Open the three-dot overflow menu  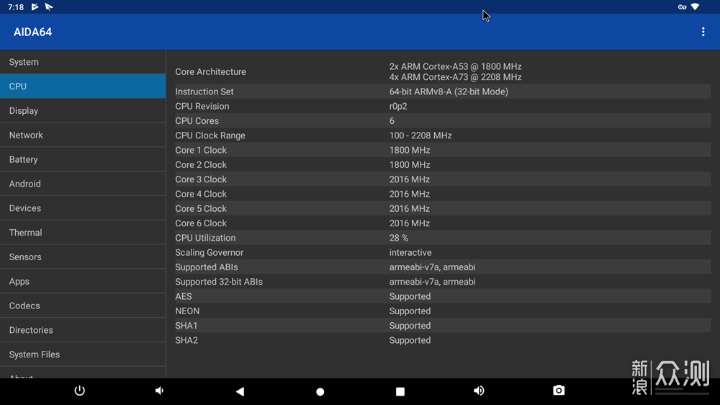703,32
